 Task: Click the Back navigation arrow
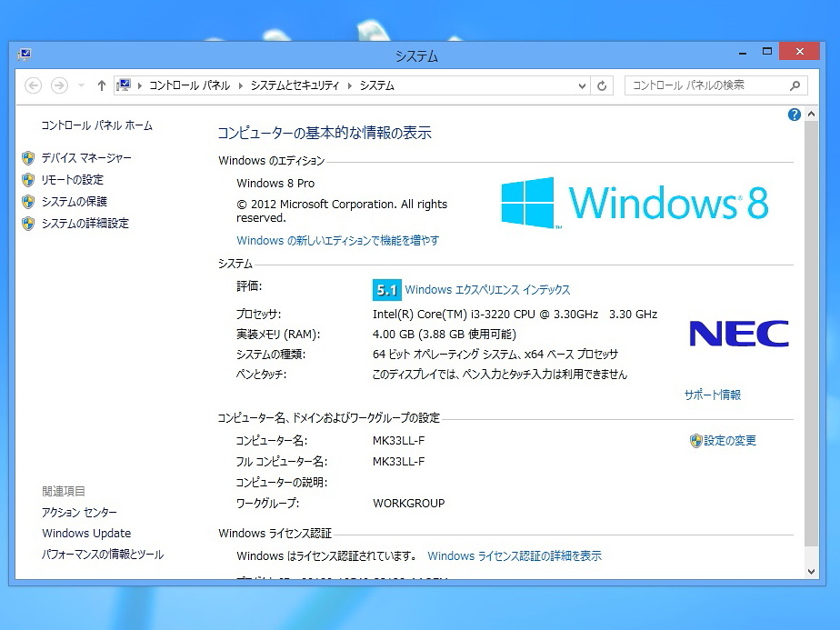tap(34, 85)
